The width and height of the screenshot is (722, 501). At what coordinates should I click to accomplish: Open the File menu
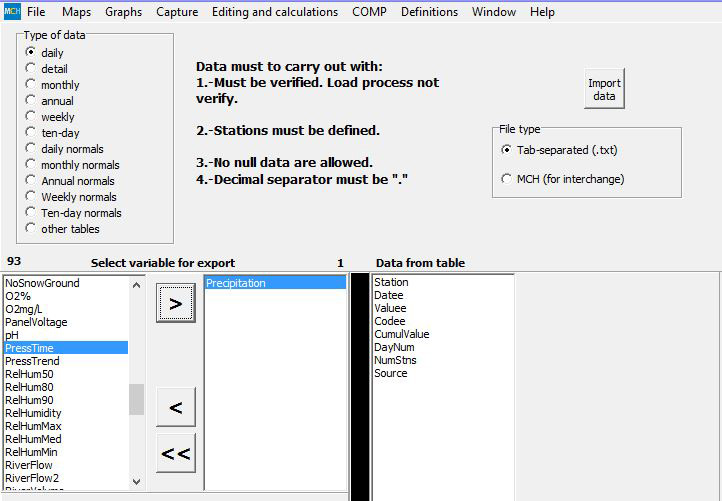tap(36, 12)
